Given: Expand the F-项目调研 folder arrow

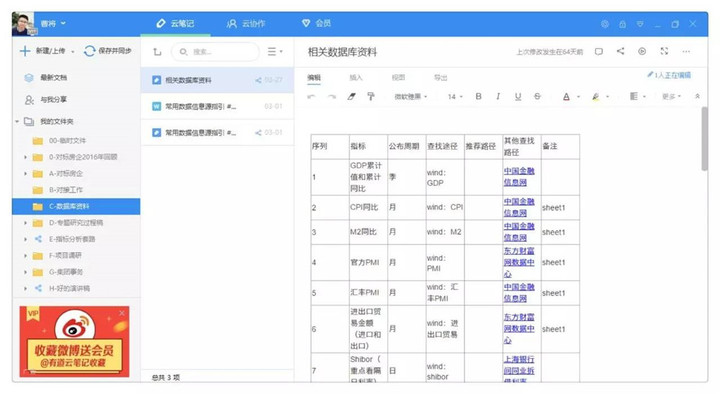Looking at the screenshot, I should click(x=25, y=256).
